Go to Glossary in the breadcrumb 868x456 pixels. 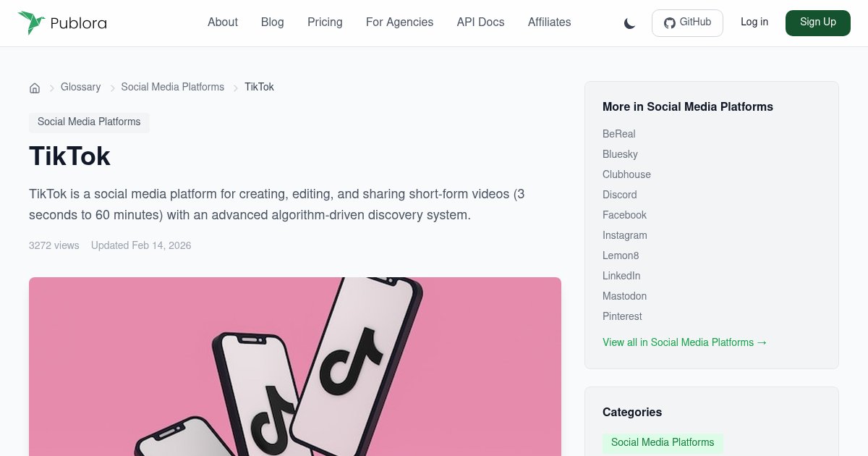point(80,87)
